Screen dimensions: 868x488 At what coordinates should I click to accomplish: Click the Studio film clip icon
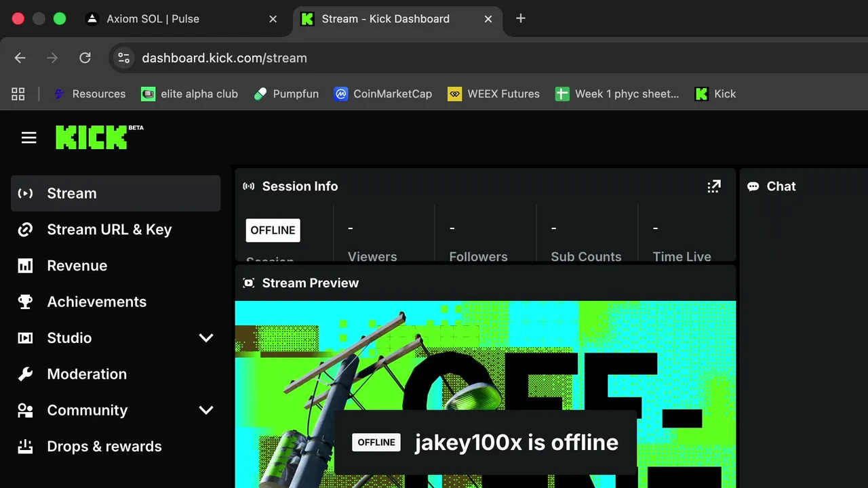tap(25, 338)
